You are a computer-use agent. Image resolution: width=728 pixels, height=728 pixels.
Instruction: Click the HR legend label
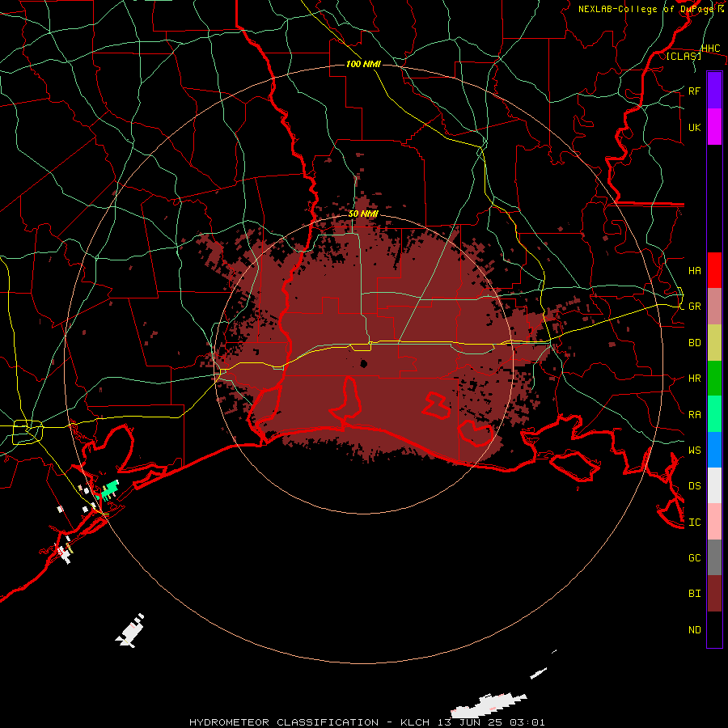pyautogui.click(x=695, y=379)
